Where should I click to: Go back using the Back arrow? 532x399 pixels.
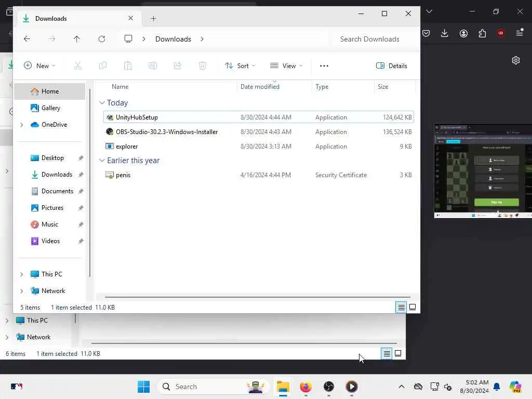(x=27, y=39)
